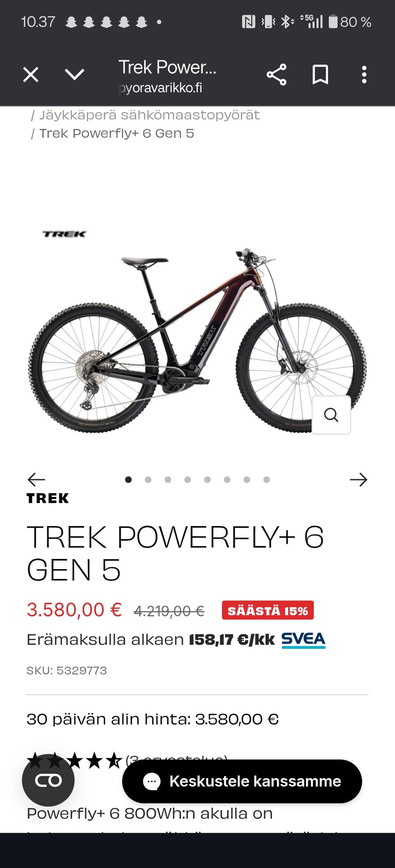Tap the SVEA installment logo
Screen dimensions: 395x868
(304, 640)
